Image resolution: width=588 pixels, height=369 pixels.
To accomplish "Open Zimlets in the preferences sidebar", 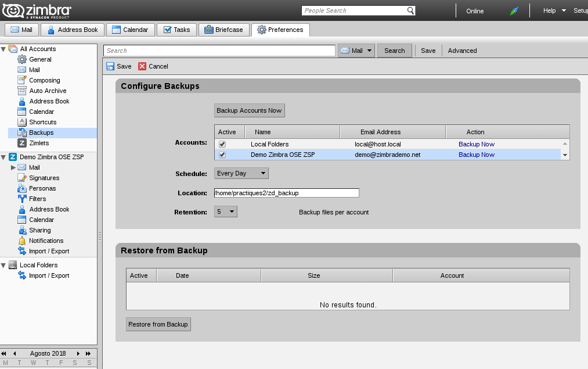I will 39,143.
